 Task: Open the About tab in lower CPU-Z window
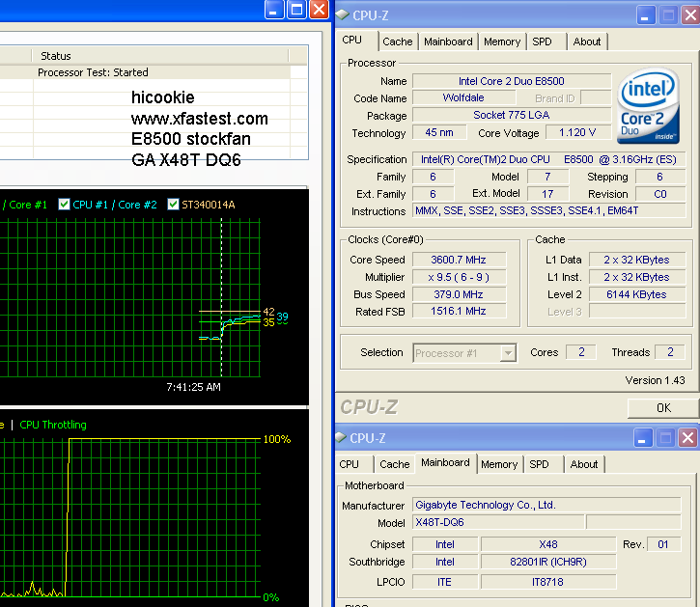[x=584, y=464]
